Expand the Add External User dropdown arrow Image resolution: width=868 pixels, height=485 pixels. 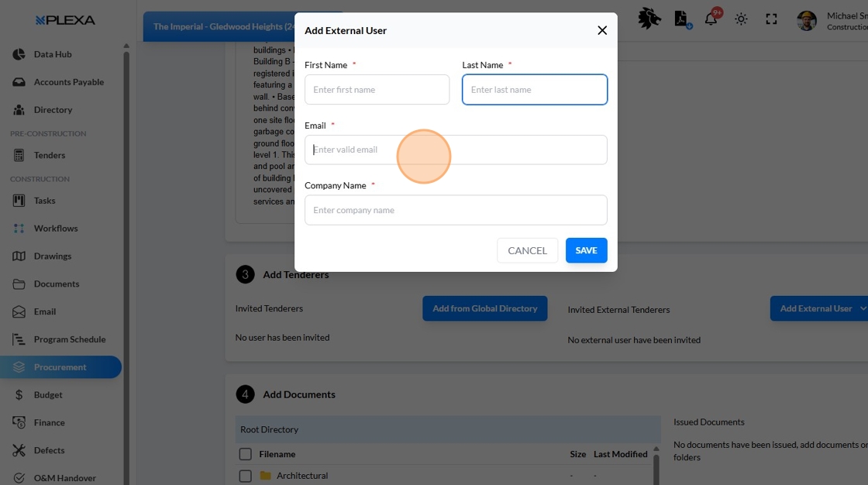click(863, 308)
